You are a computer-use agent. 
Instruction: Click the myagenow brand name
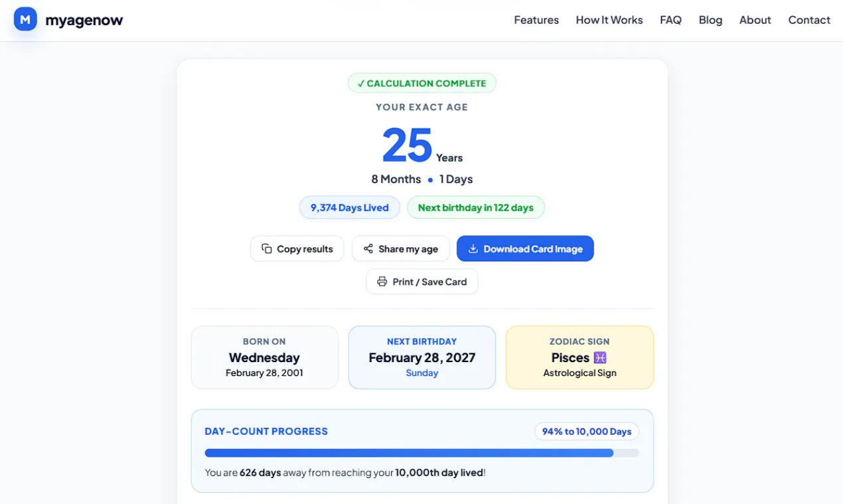(84, 20)
